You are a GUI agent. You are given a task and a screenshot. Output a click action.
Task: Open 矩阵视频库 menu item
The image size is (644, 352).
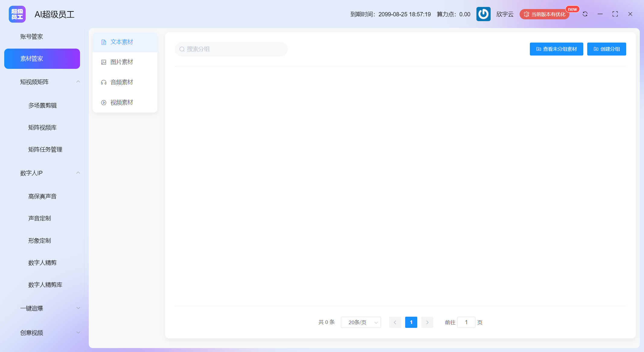tap(43, 127)
